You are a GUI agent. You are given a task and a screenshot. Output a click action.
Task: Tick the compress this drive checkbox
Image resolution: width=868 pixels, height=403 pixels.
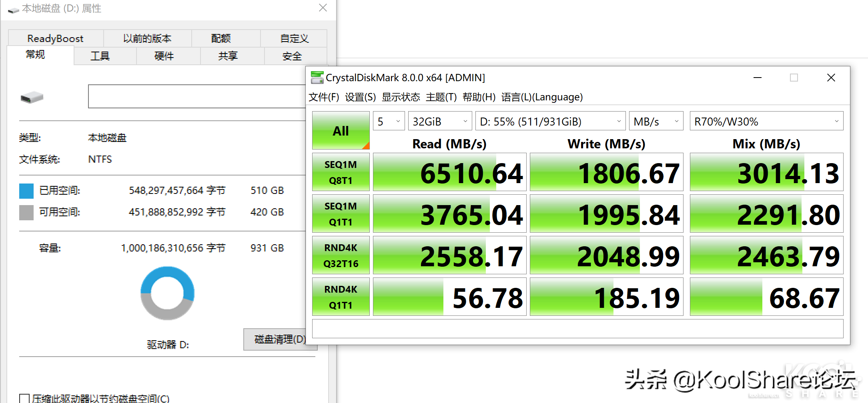tap(24, 399)
